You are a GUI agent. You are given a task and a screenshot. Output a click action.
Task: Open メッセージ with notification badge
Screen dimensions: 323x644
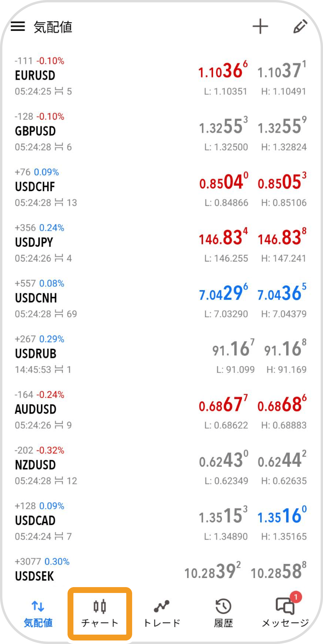(x=285, y=613)
